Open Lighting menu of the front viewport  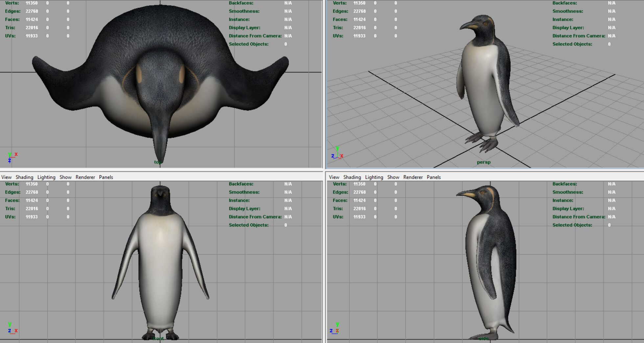(46, 177)
